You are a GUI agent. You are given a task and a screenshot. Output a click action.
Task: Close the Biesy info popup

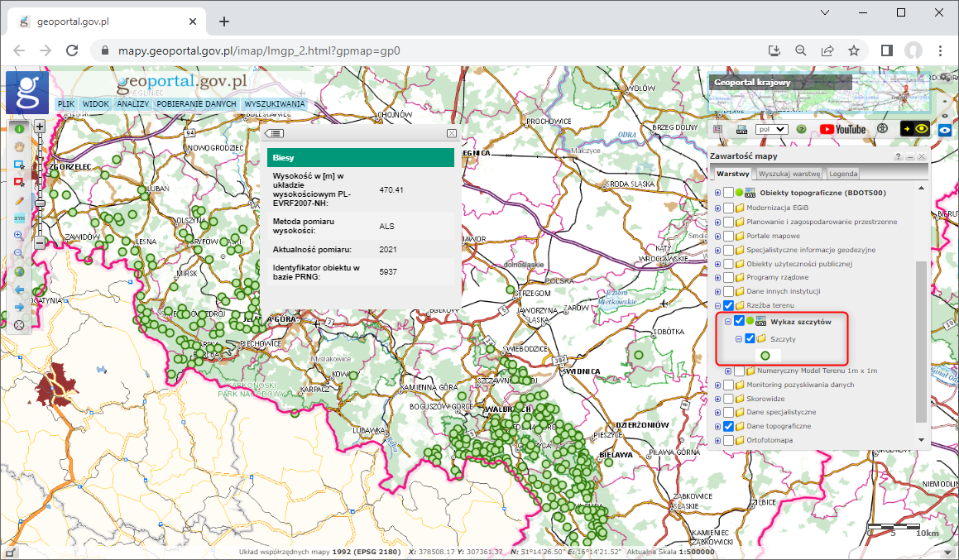tap(451, 133)
